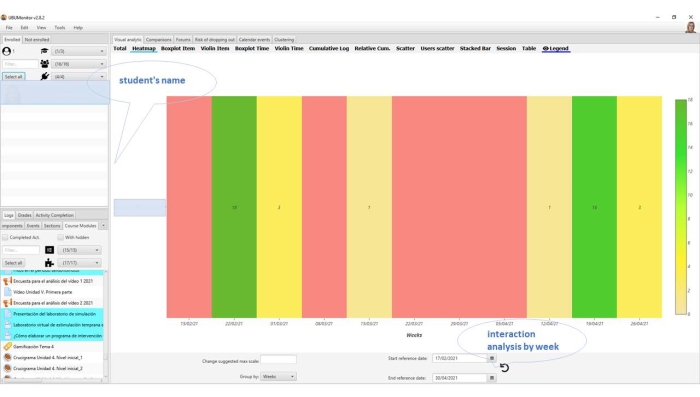Open the Help menu

pos(78,28)
